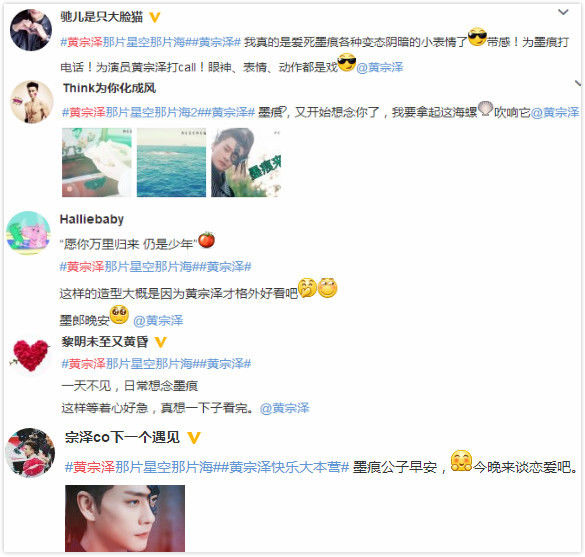585x557 pixels.
Task: Open the first thumbnail in Think为你化成风's post
Action: tap(97, 162)
